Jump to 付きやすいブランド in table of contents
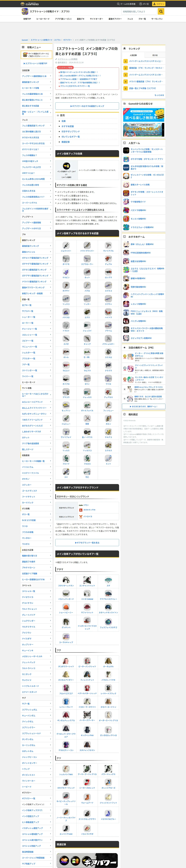186x868 pixels. [71, 131]
